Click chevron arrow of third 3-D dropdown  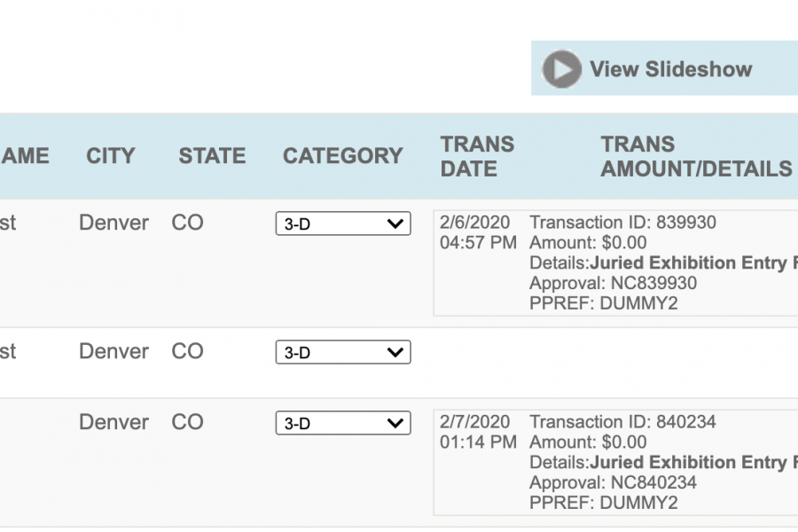(395, 423)
